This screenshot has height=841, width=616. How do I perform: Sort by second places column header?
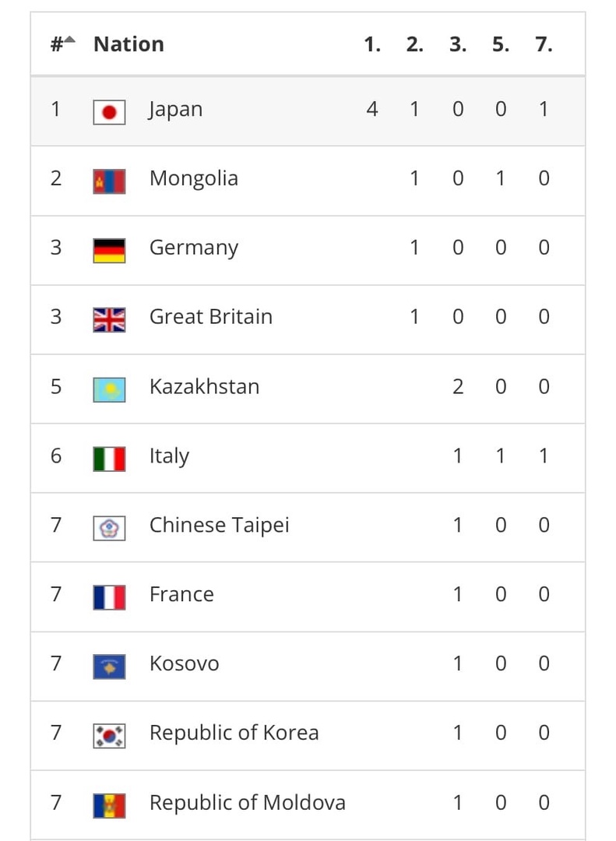tap(415, 44)
